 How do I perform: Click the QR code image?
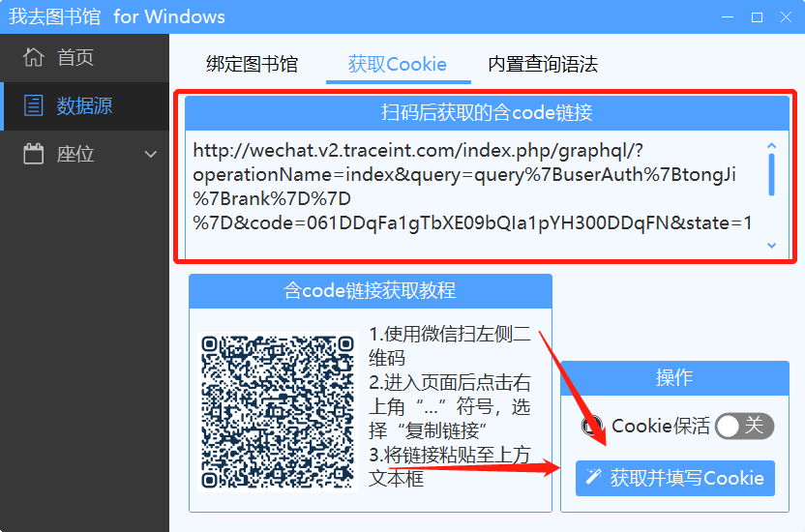point(278,412)
